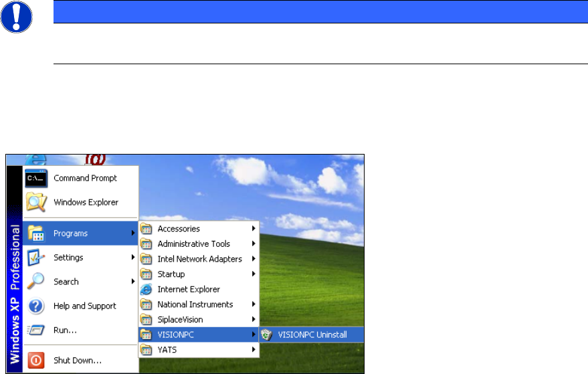The height and width of the screenshot is (374, 588).
Task: Open the Settings menu item
Action: (81, 258)
